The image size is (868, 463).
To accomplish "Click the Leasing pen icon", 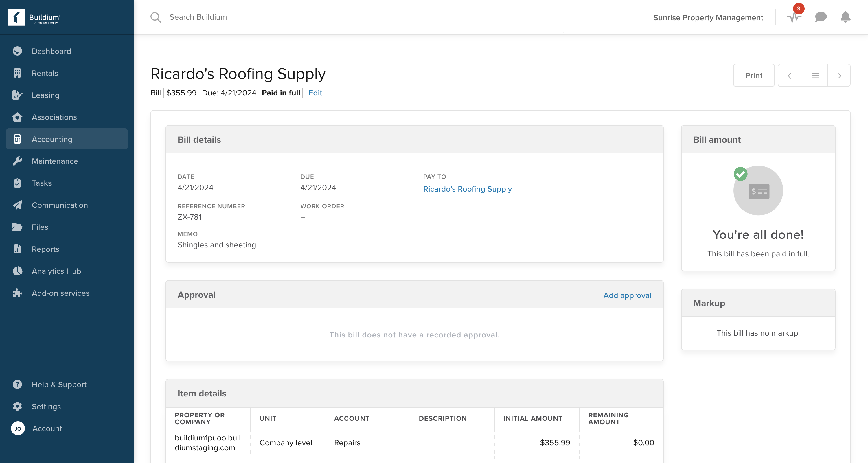I will click(17, 95).
